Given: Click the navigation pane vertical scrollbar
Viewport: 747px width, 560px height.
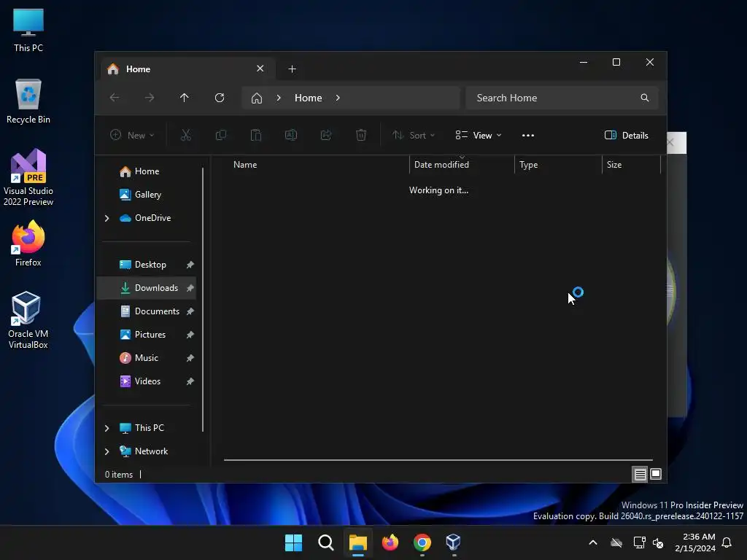Looking at the screenshot, I should tap(203, 300).
